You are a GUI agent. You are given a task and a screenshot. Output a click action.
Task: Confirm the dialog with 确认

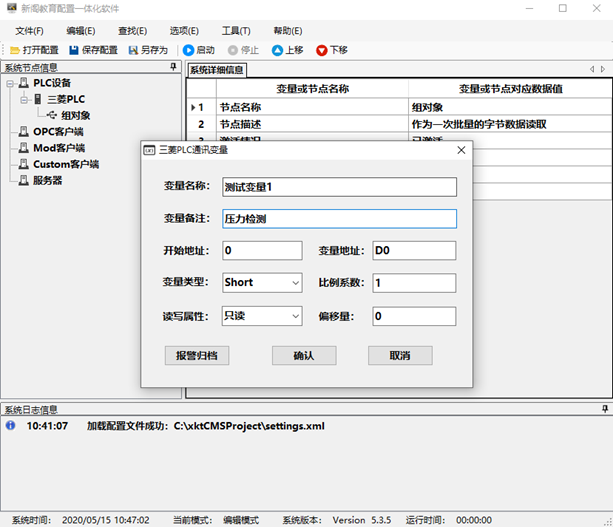(304, 355)
